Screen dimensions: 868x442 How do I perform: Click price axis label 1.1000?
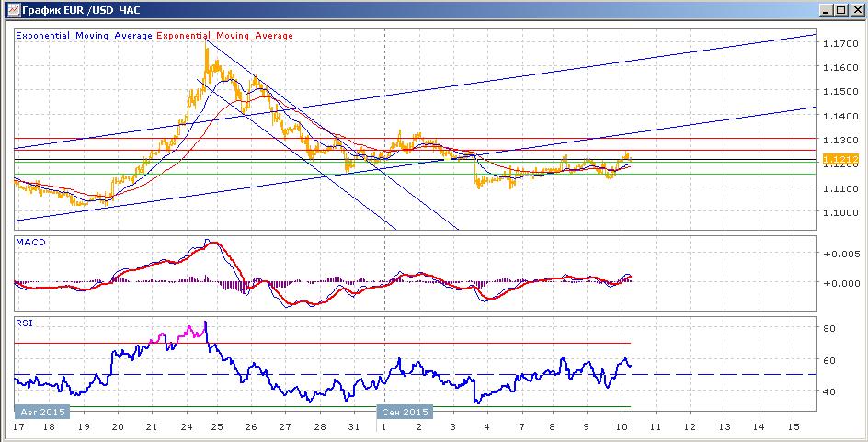840,212
